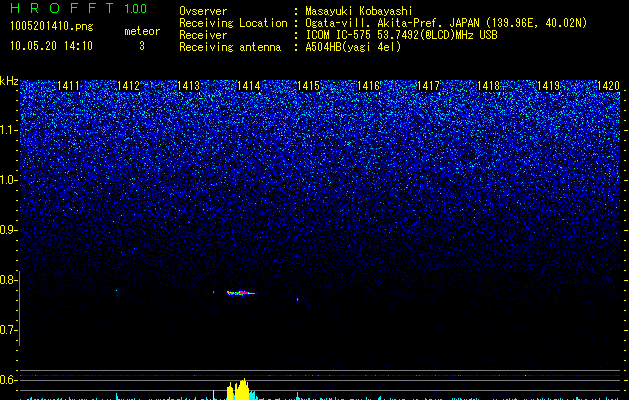Click receiver value ICOM IC-575 53.7492 MHz
629x400 pixels.
[x=401, y=35]
